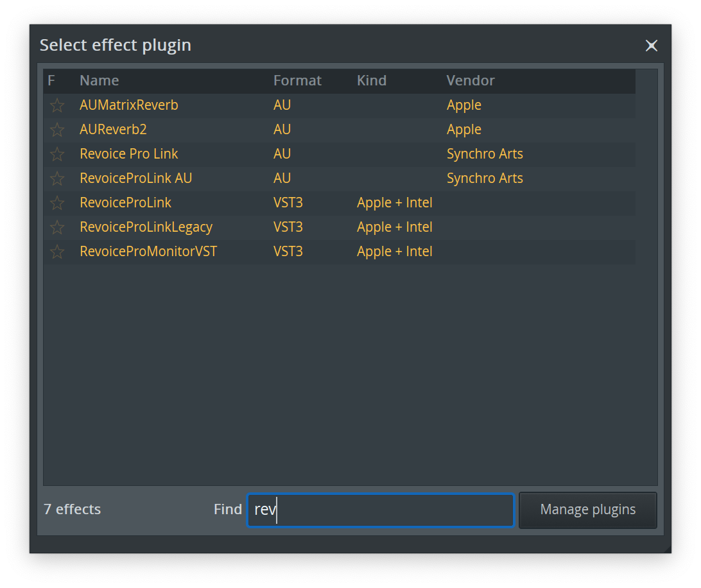
Task: Click in the Find search field
Action: [380, 510]
